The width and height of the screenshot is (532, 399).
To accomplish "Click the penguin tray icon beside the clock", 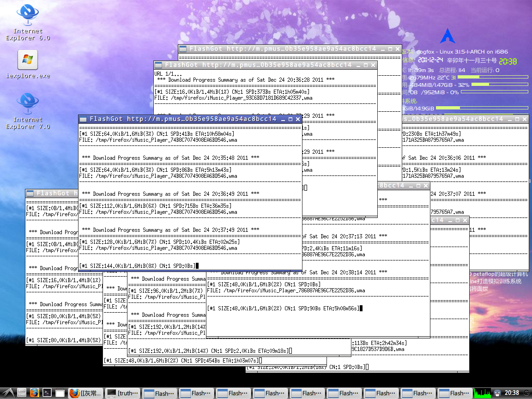I will coord(497,393).
